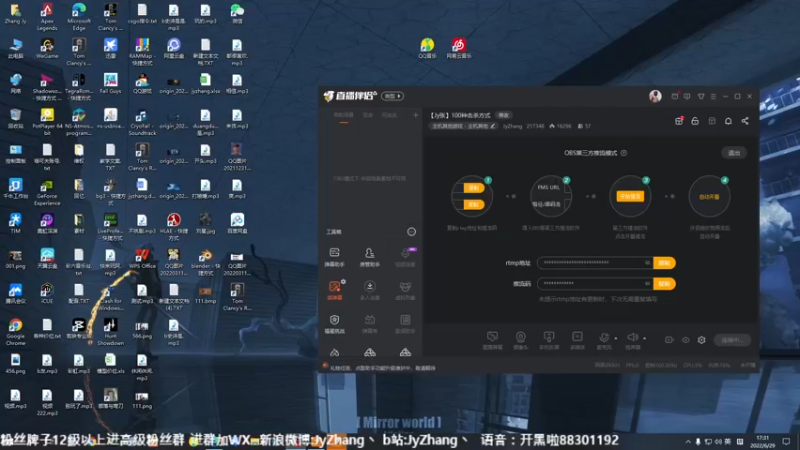The width and height of the screenshot is (800, 450).
Task: Open GeForce Experience desktop shortcut
Action: [47, 192]
